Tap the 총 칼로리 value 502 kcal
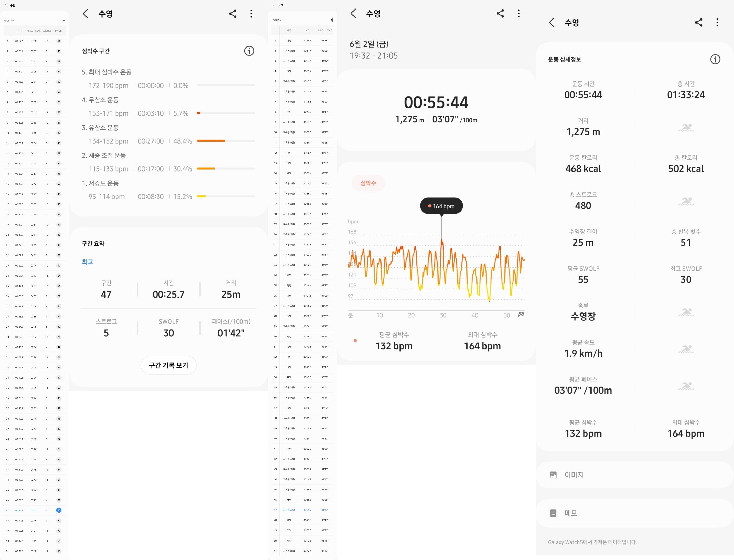Viewport: 734px width, 560px height. pyautogui.click(x=686, y=169)
